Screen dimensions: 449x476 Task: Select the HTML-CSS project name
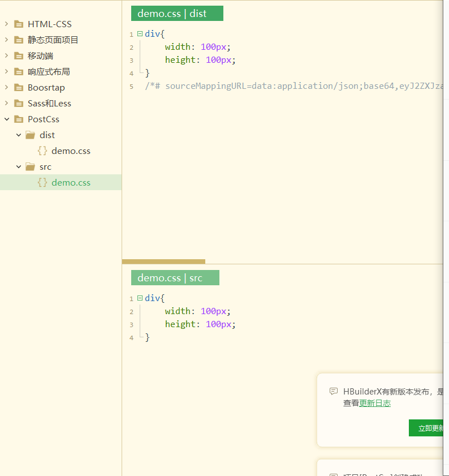50,24
